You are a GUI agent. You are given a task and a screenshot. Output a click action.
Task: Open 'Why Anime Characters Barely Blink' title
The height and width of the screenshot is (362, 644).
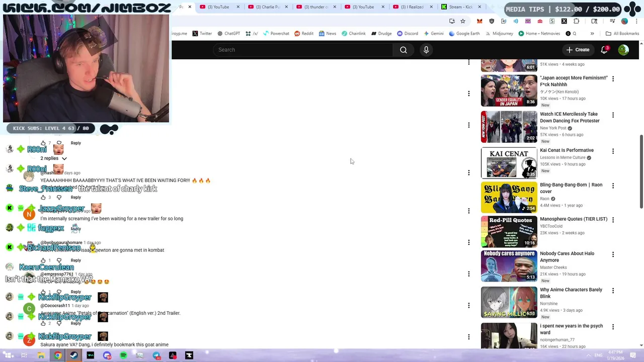(x=571, y=293)
